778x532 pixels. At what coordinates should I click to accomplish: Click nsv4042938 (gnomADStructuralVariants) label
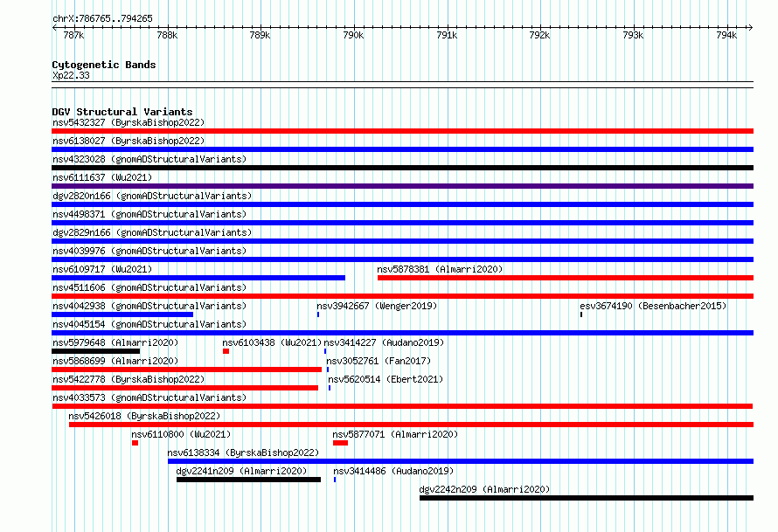click(x=149, y=306)
